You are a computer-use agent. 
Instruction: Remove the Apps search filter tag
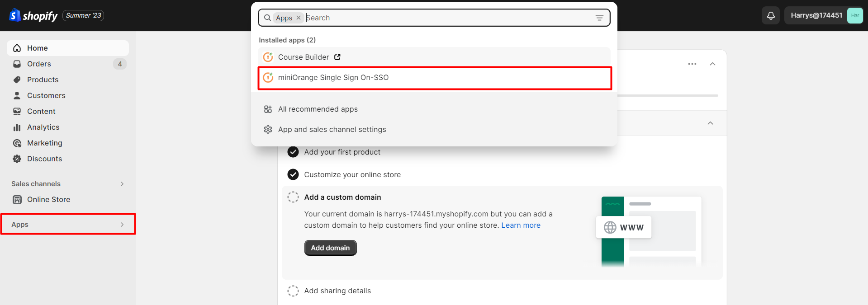click(x=299, y=18)
